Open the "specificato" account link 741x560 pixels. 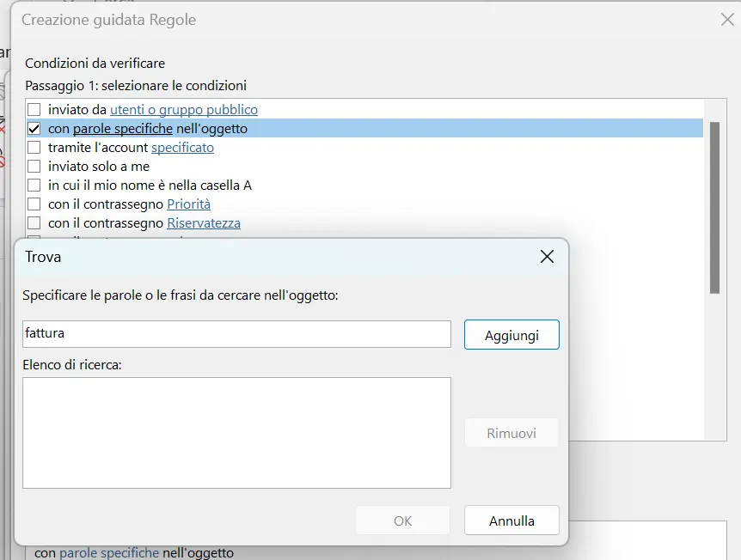(183, 147)
